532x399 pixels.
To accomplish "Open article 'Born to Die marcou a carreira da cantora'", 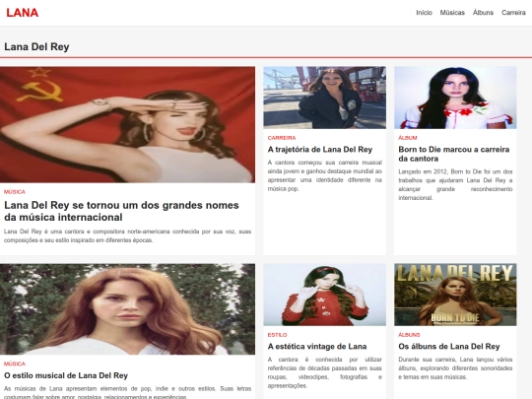I will point(454,154).
